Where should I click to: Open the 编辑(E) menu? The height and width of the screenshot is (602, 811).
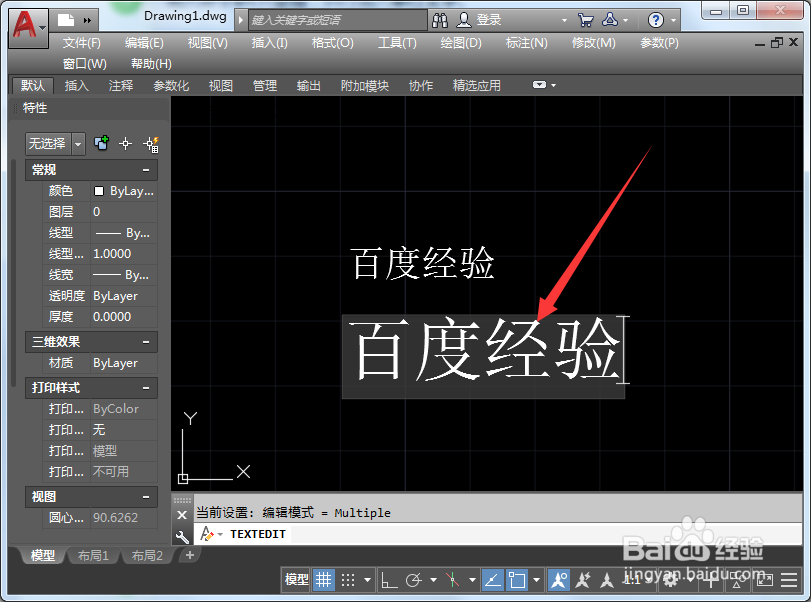pyautogui.click(x=144, y=43)
